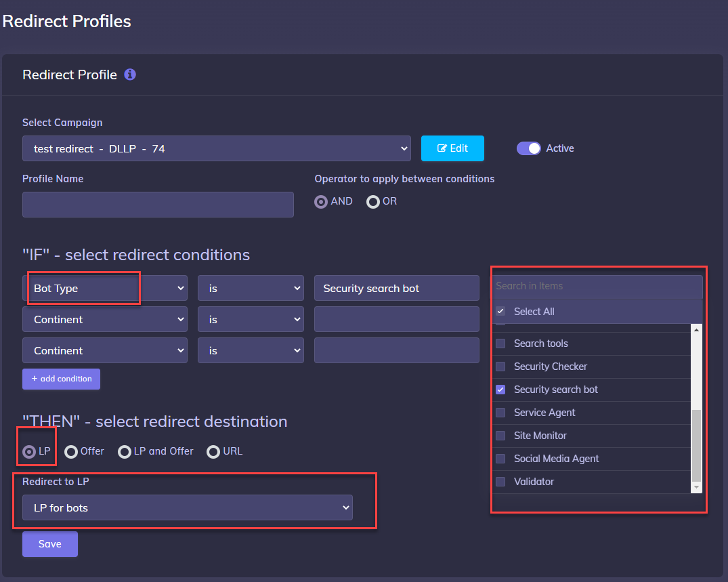
Task: Check the Site Monitor checkbox
Action: coord(499,436)
